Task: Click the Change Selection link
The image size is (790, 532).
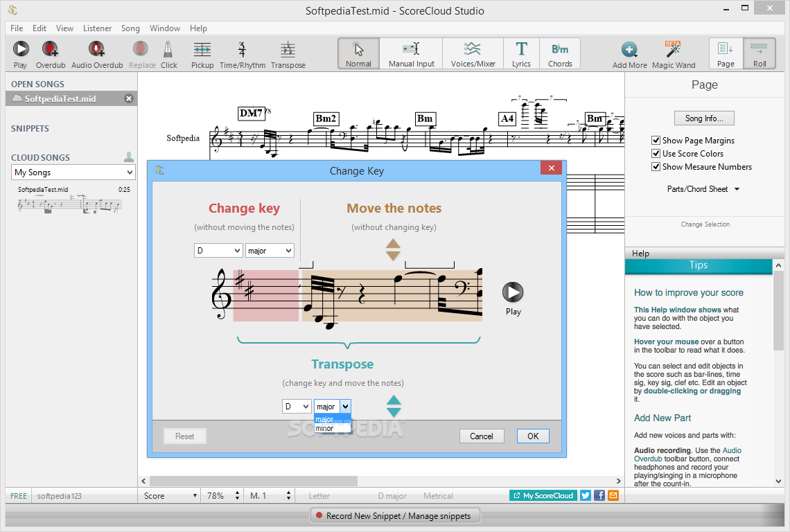Action: coord(705,224)
